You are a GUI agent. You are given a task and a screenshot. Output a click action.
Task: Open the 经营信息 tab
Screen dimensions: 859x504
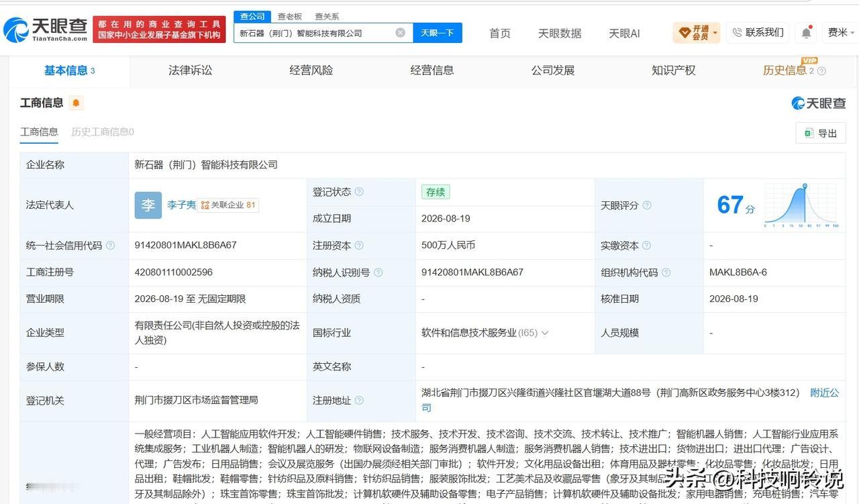(x=432, y=70)
